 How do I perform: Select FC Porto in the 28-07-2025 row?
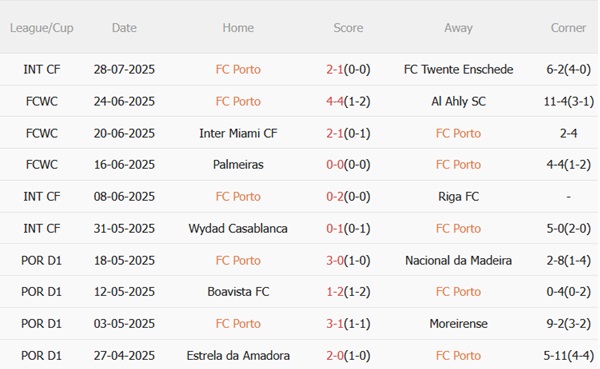(x=238, y=69)
